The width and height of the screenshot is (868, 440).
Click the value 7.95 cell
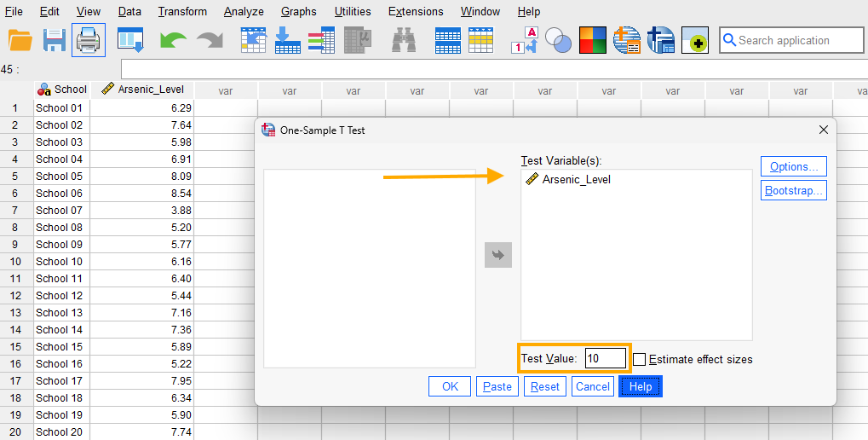click(x=142, y=381)
